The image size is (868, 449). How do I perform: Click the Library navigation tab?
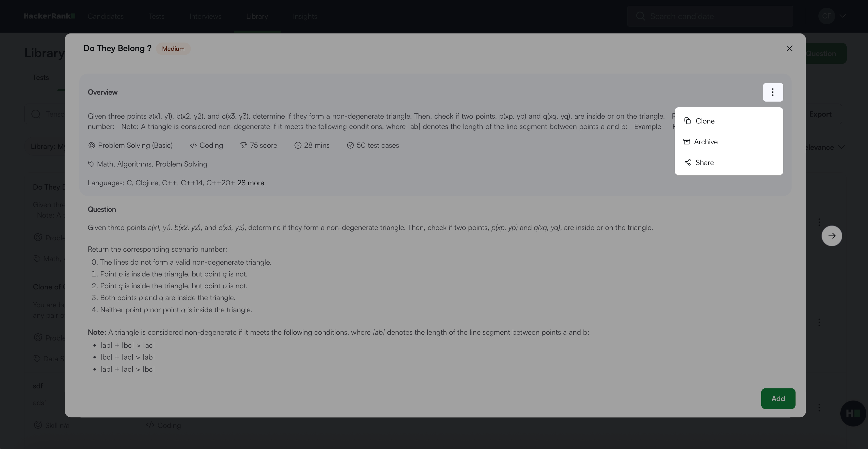click(257, 16)
